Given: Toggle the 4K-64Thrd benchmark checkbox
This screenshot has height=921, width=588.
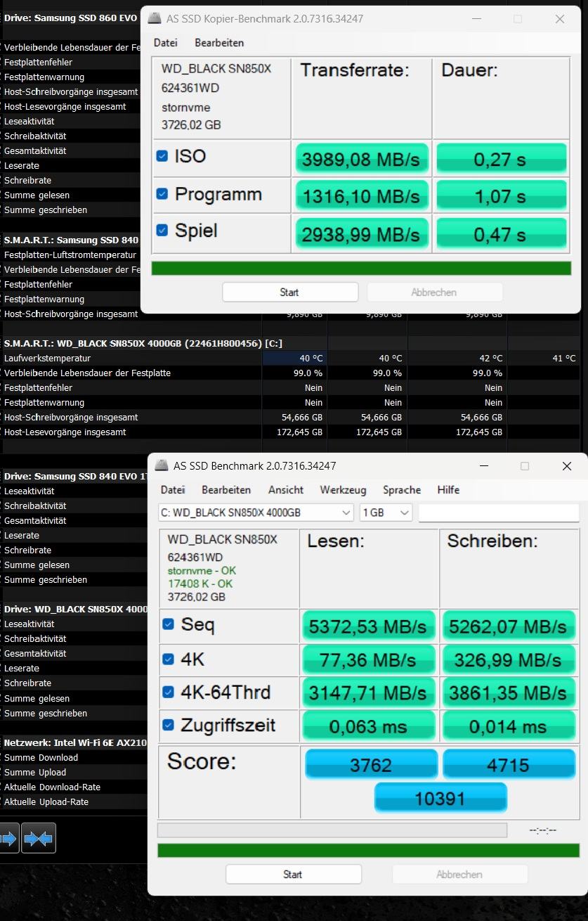Looking at the screenshot, I should coord(169,692).
